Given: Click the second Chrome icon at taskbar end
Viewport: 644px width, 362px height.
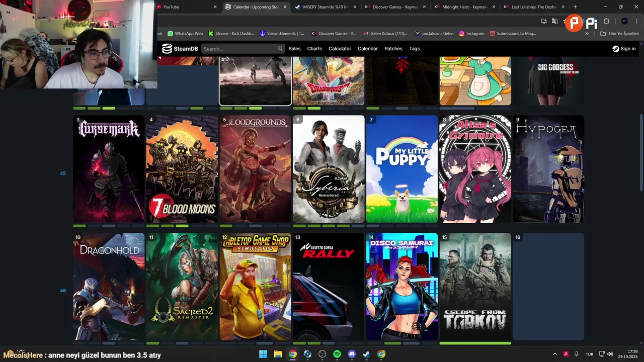Looking at the screenshot, I should coord(381,354).
